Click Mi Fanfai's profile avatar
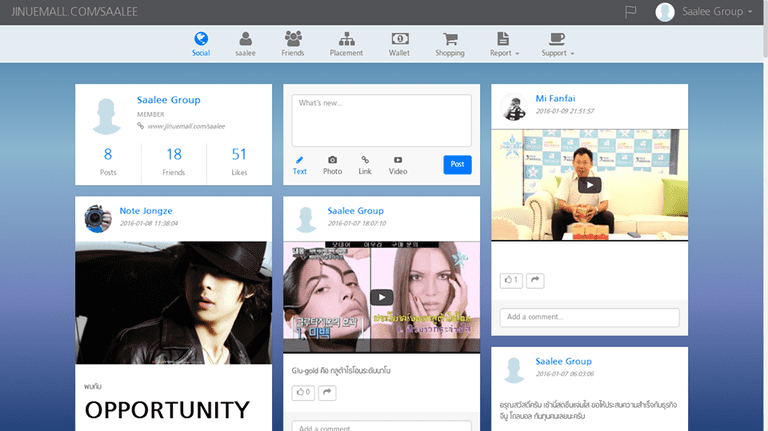The height and width of the screenshot is (431, 768). 514,107
